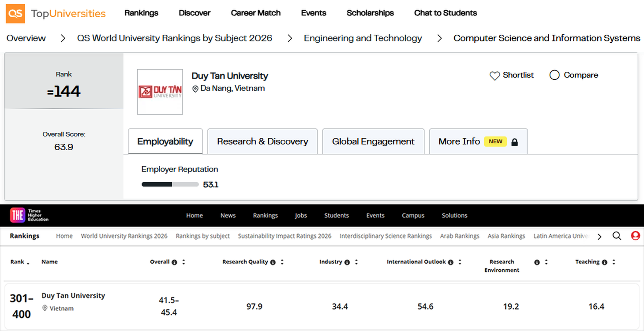
Task: Sort the table by Overall score arrows
Action: pyautogui.click(x=183, y=262)
